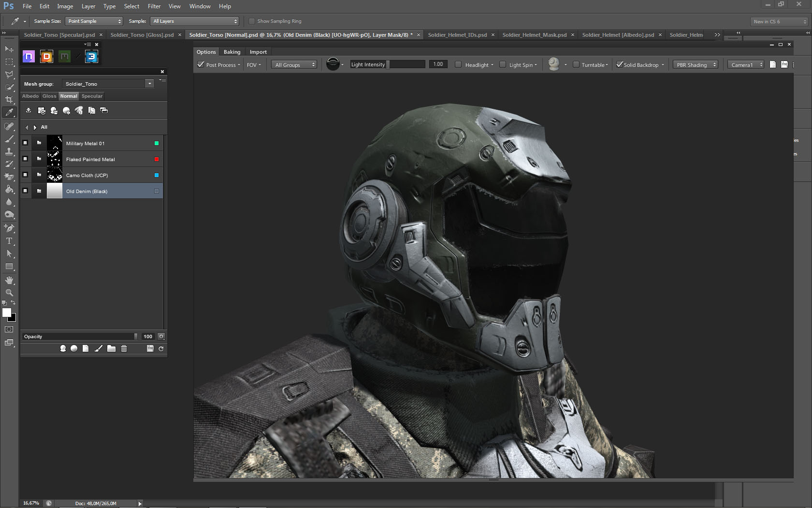Open the Filter menu
Screen dimensions: 812x508
154,6
